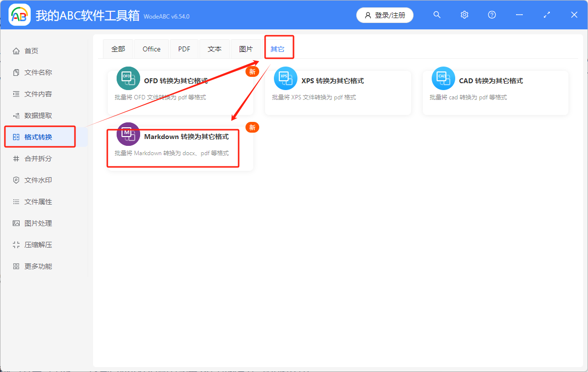Open the search magnifier icon in title bar
This screenshot has width=588, height=372.
point(437,15)
